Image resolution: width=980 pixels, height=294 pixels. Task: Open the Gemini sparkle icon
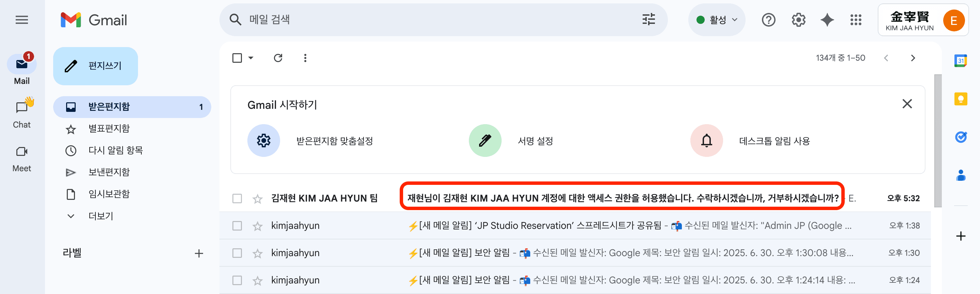(x=826, y=20)
